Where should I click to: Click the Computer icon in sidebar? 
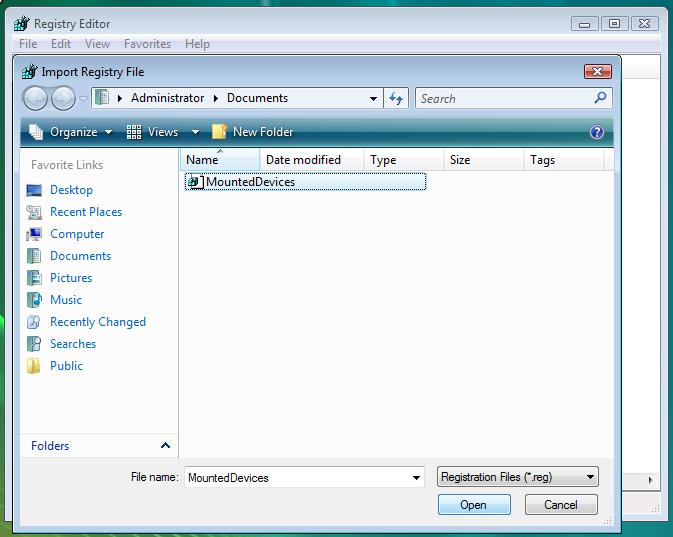pos(34,234)
